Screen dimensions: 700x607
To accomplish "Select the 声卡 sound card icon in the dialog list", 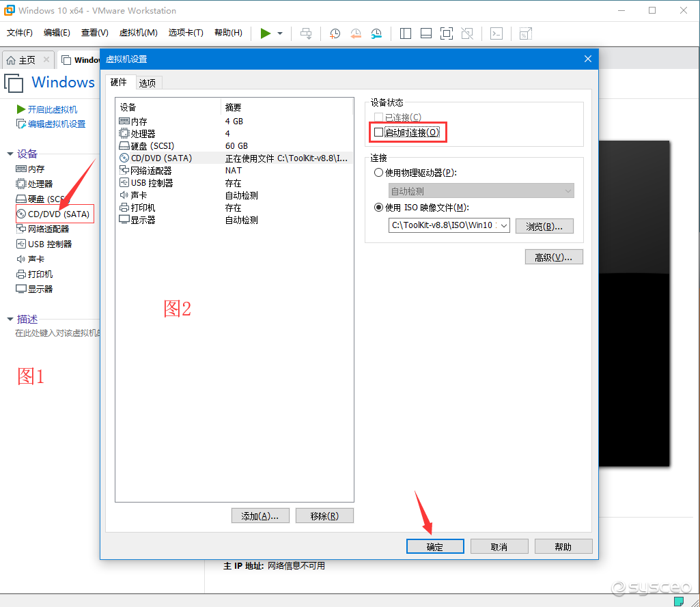I will click(x=124, y=195).
